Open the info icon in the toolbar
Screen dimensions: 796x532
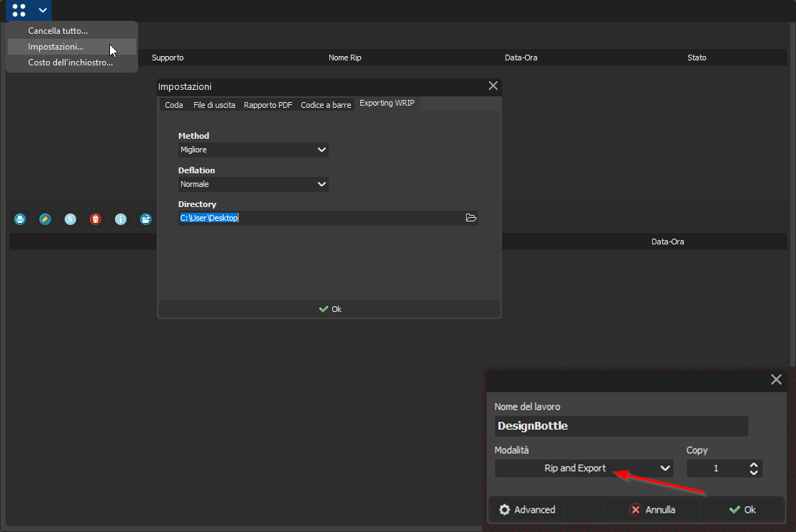pos(120,219)
